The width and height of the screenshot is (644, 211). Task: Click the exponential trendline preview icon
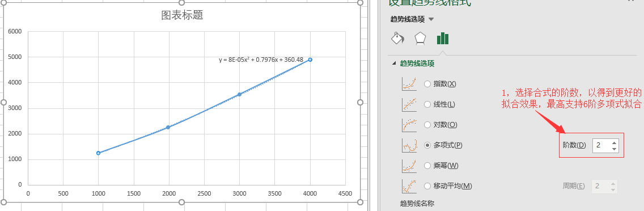409,84
